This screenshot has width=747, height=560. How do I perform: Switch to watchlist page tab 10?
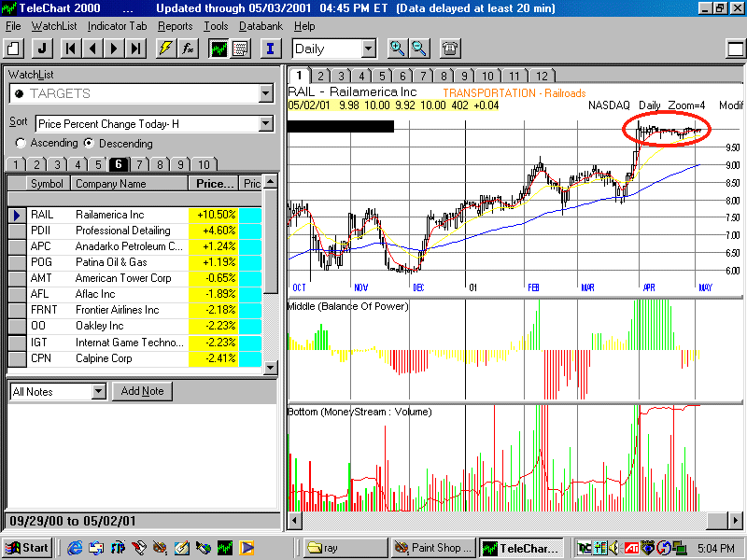pos(204,165)
